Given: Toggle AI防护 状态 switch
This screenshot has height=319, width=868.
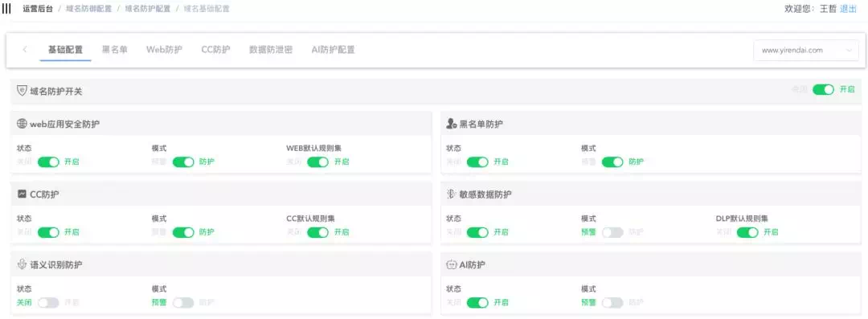Looking at the screenshot, I should pyautogui.click(x=477, y=302).
